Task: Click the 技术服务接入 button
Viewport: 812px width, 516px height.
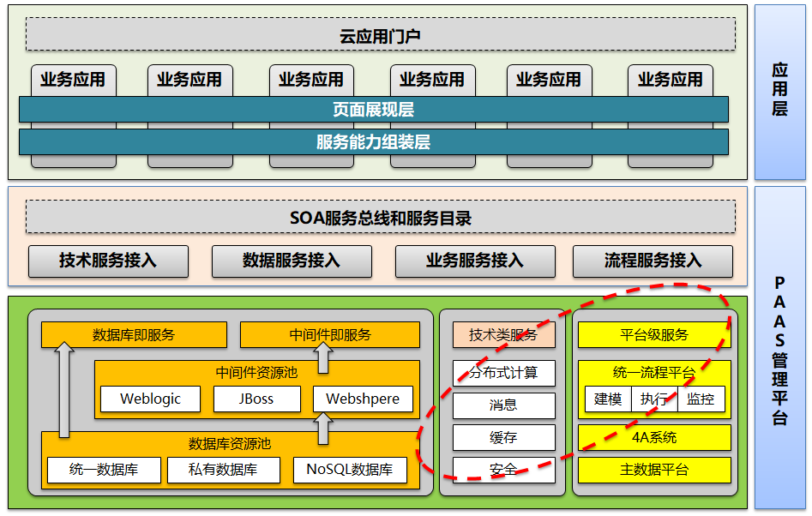Action: pyautogui.click(x=107, y=261)
